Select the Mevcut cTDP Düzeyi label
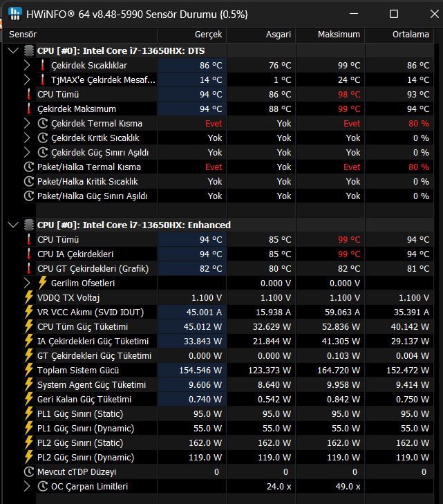The image size is (443, 504). [77, 472]
